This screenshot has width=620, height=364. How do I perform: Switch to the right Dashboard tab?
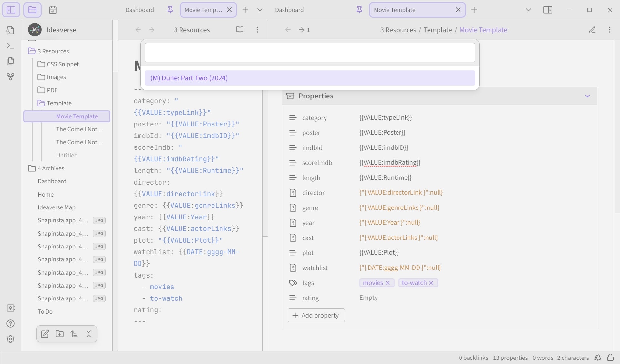click(x=289, y=10)
